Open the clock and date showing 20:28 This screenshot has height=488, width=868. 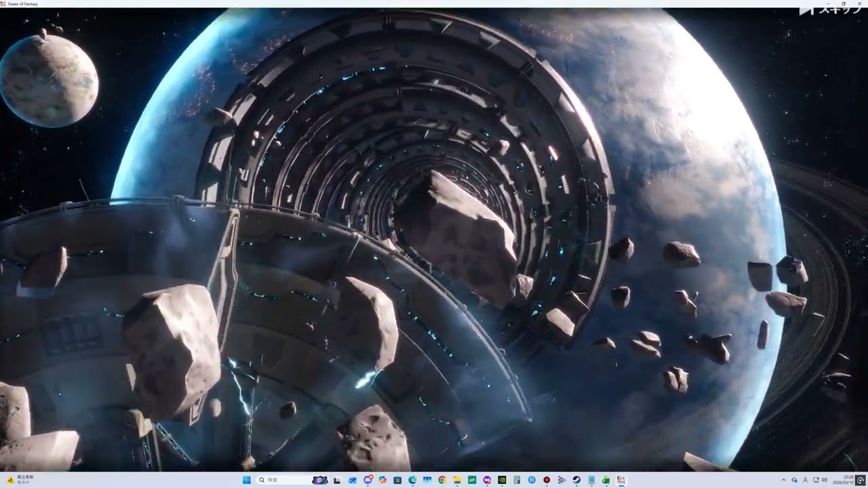point(843,480)
